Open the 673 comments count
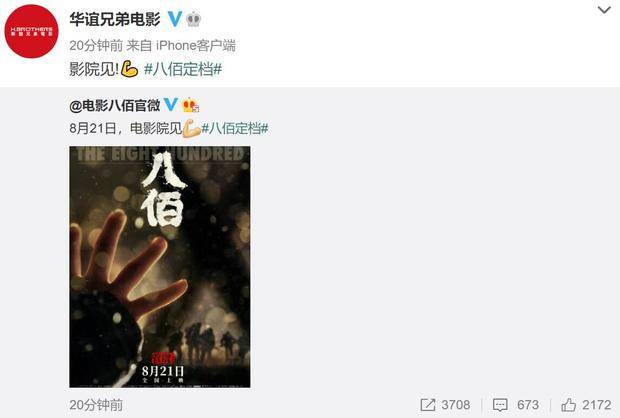Viewport: 620px width, 418px height. pos(528,405)
